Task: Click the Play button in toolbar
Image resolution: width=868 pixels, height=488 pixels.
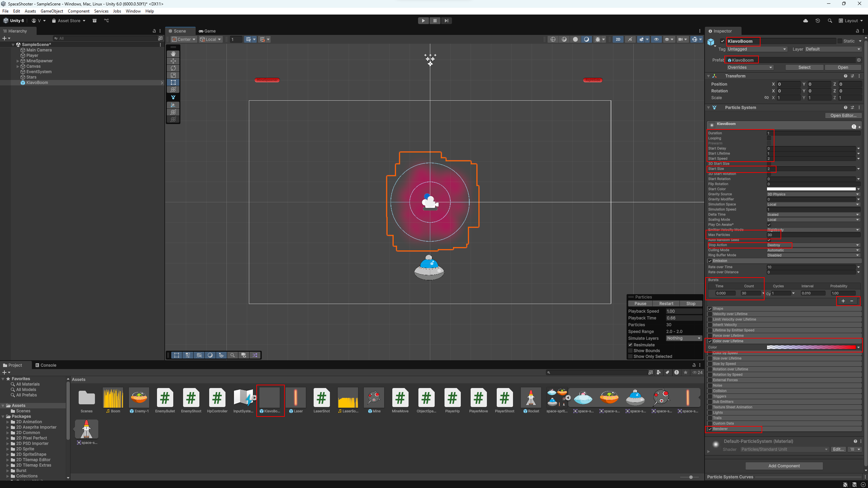Action: tap(423, 21)
